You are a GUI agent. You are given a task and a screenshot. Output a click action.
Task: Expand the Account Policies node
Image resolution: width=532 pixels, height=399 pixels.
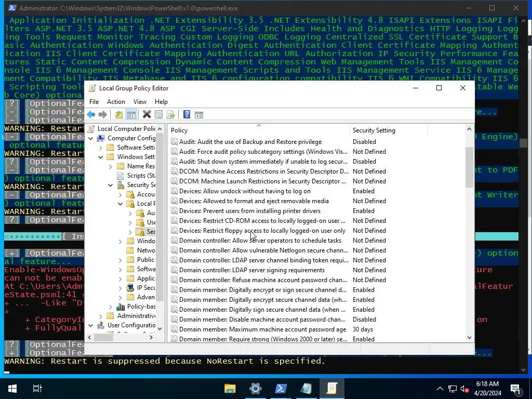point(120,195)
